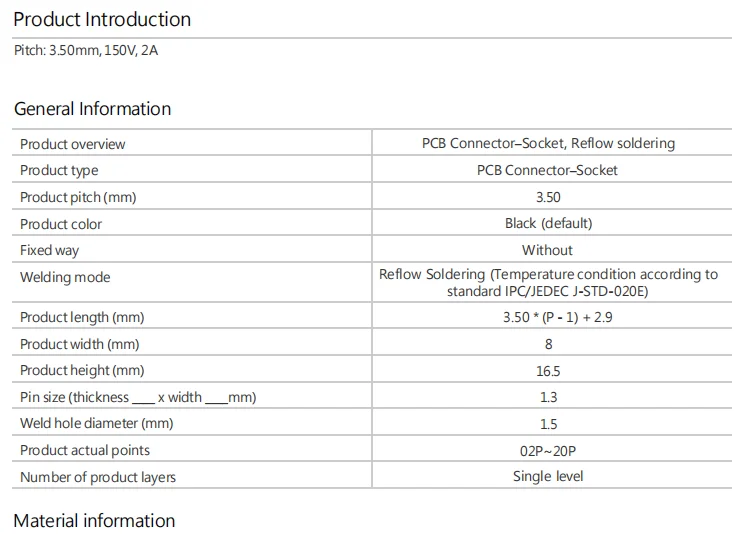The height and width of the screenshot is (536, 743).
Task: Click the Product Introduction heading
Action: click(102, 19)
